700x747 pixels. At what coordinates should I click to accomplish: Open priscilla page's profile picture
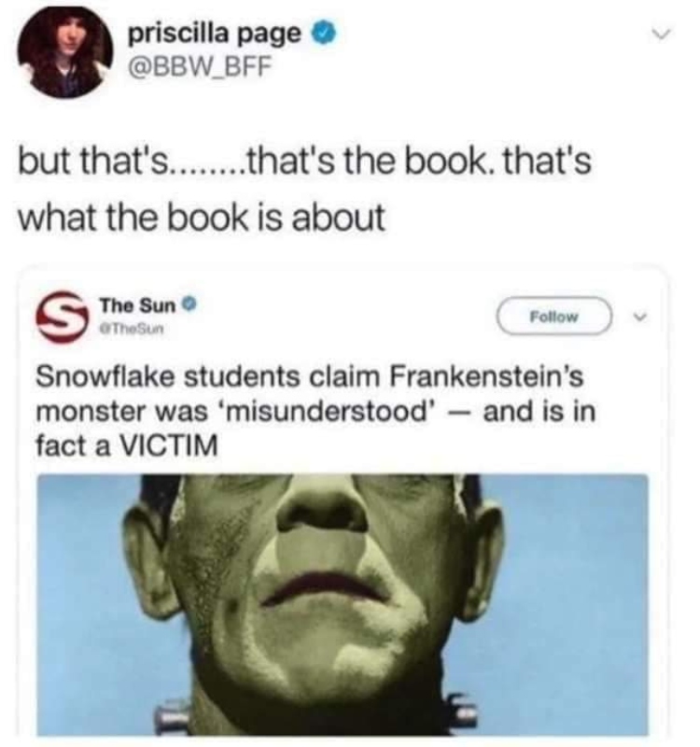[65, 51]
